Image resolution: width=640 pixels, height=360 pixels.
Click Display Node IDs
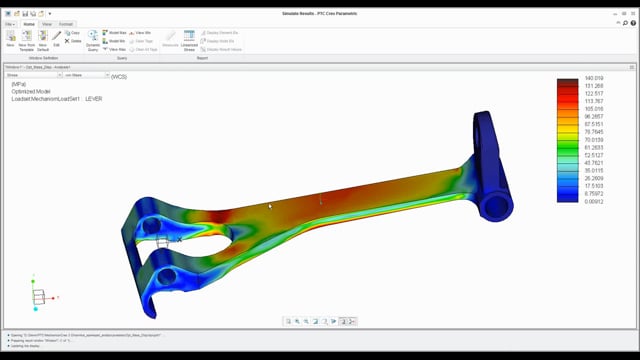218,41
